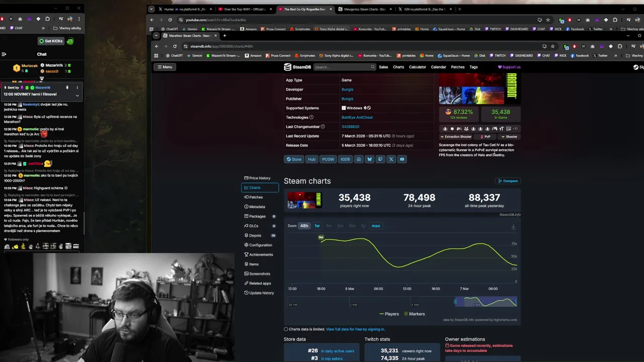Open the Bungie developer link
Screen dimensions: 644x362
coord(347,89)
